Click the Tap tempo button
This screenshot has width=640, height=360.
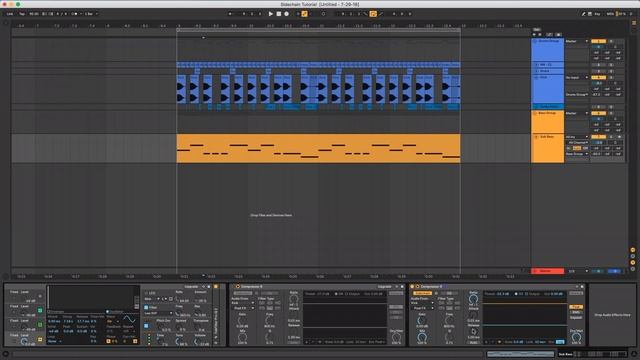click(x=22, y=14)
